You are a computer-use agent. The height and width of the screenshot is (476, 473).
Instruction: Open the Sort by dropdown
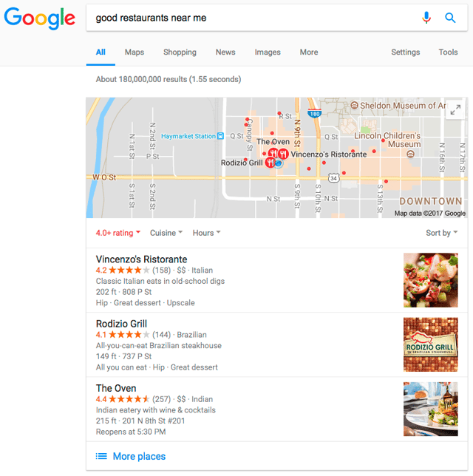tap(441, 233)
